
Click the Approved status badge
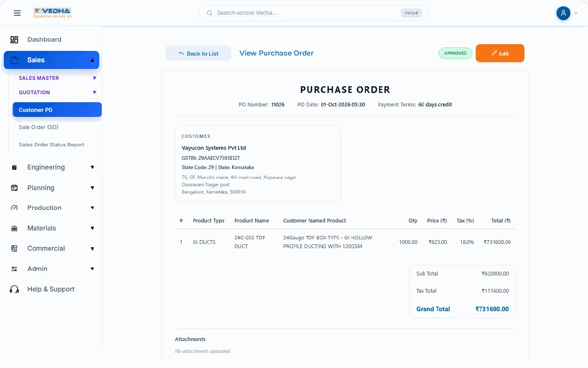pyautogui.click(x=456, y=53)
